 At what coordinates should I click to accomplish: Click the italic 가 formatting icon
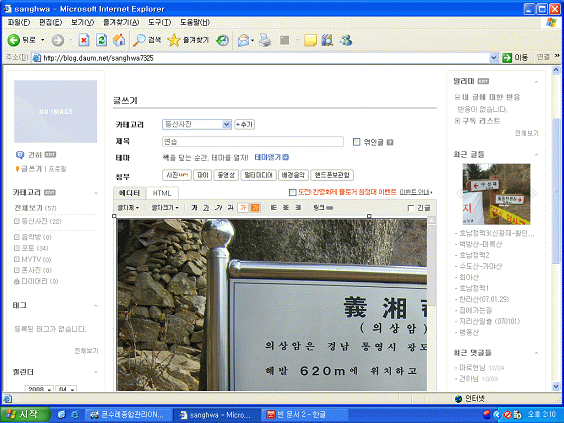pyautogui.click(x=218, y=208)
